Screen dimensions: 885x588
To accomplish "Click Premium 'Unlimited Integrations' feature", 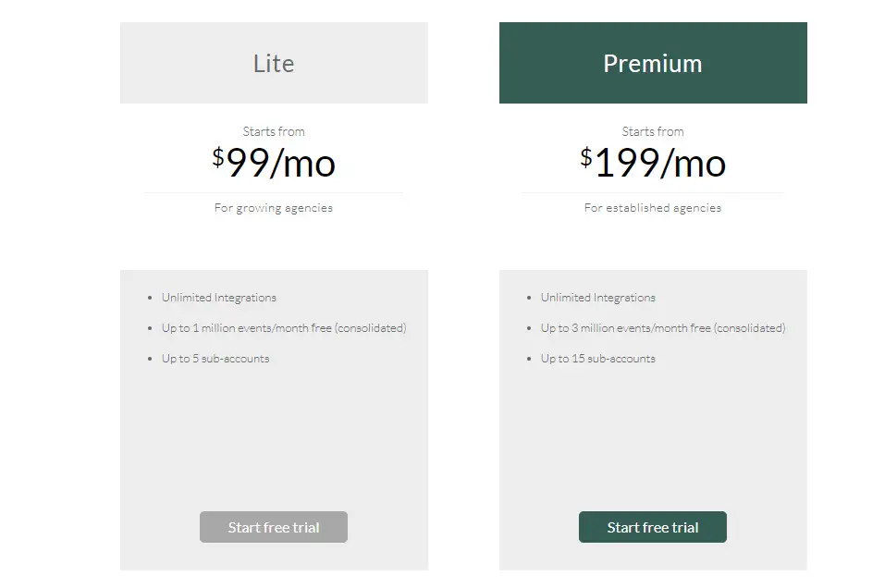I will [598, 298].
